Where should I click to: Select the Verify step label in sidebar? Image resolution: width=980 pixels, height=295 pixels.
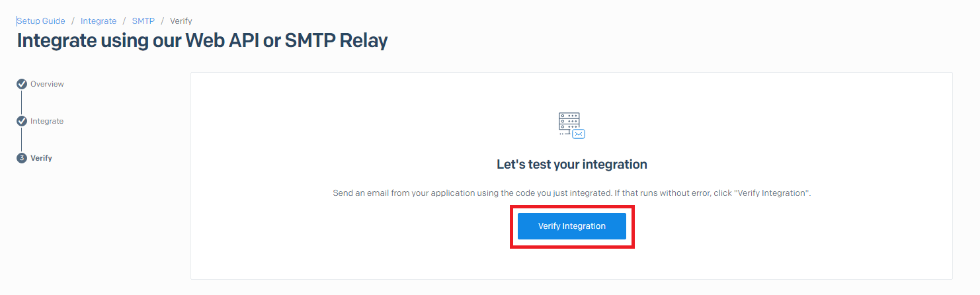tap(41, 158)
